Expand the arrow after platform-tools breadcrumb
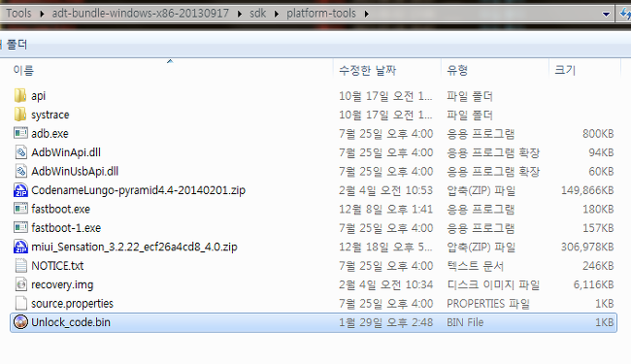The image size is (631, 364). point(367,15)
